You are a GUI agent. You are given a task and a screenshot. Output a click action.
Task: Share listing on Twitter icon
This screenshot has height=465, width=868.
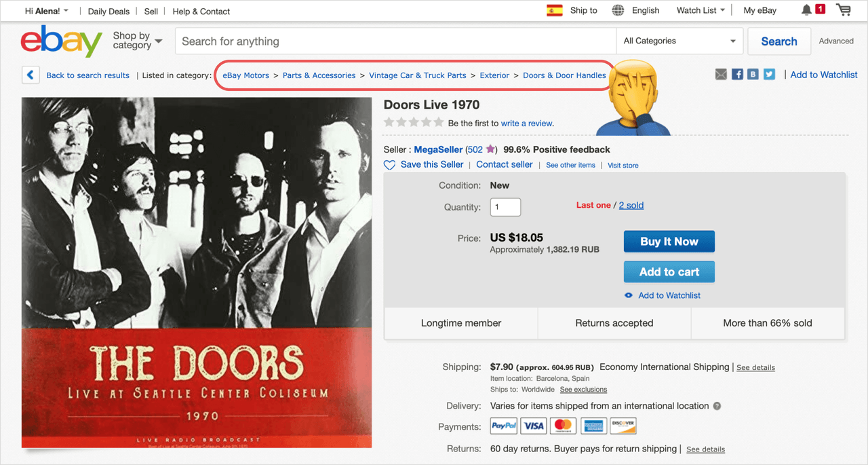(769, 75)
